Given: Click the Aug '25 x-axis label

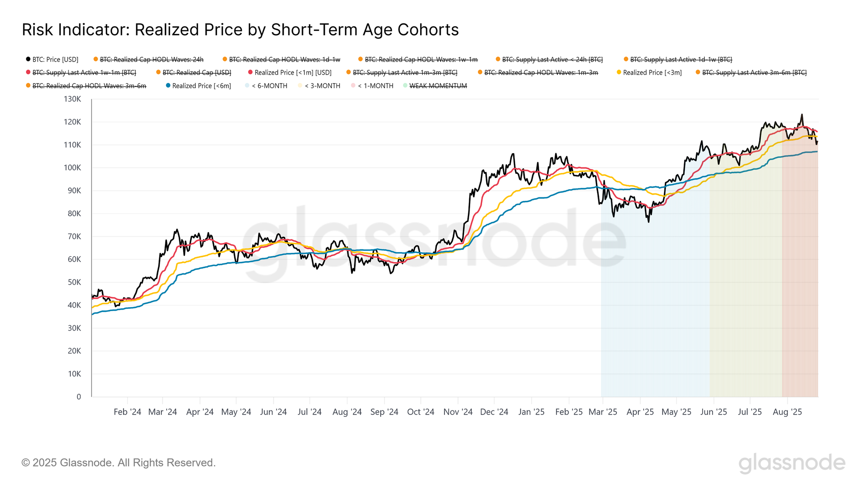Looking at the screenshot, I should click(x=787, y=412).
